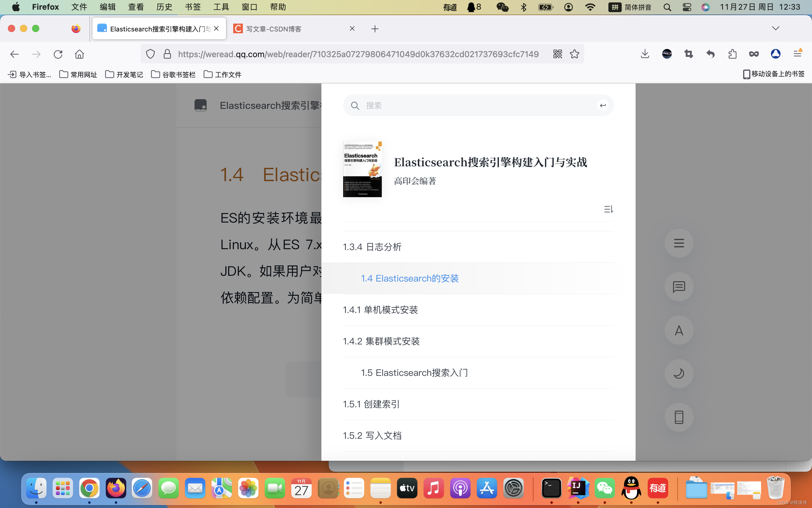Go to chapter 1.3.4 日志分析
Screen dimensions: 812x508
pyautogui.click(x=478, y=247)
